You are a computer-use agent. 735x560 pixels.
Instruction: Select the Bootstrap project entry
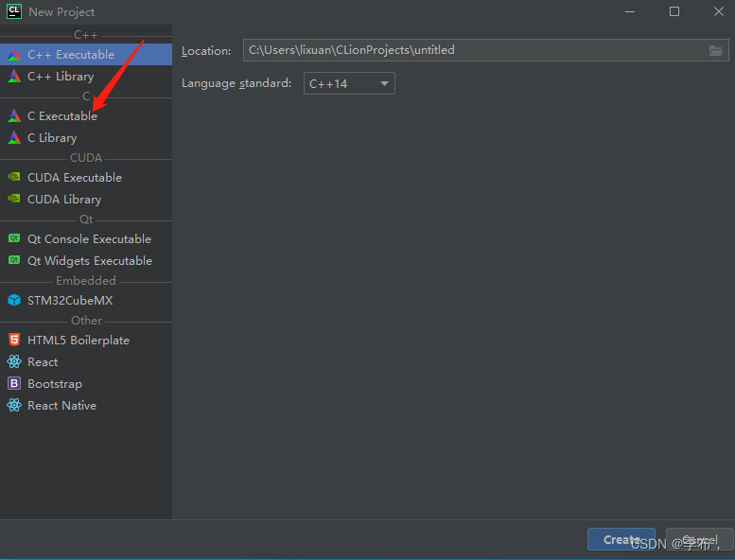click(86, 384)
